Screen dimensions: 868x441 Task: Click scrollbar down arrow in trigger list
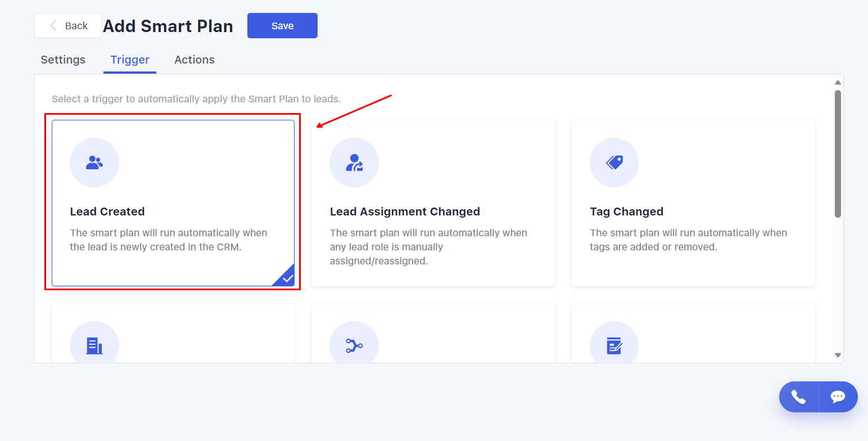[838, 355]
